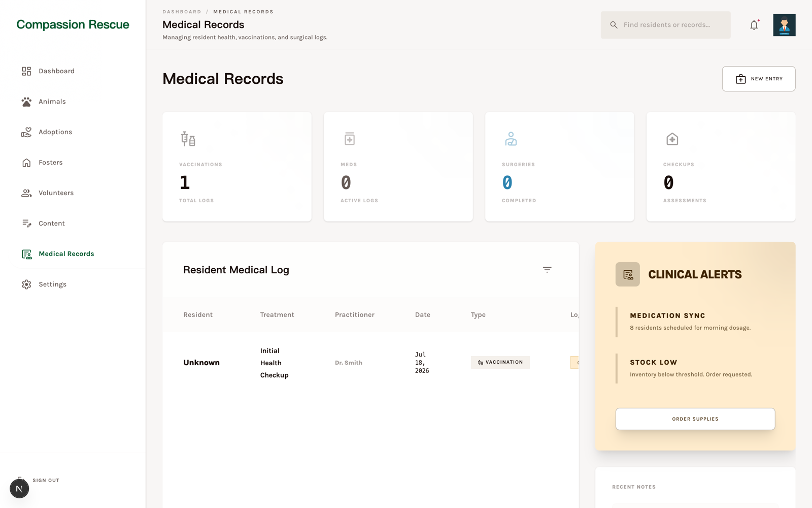Click the Medical Records clipboard icon in the sidebar
This screenshot has width=812, height=508.
26,254
